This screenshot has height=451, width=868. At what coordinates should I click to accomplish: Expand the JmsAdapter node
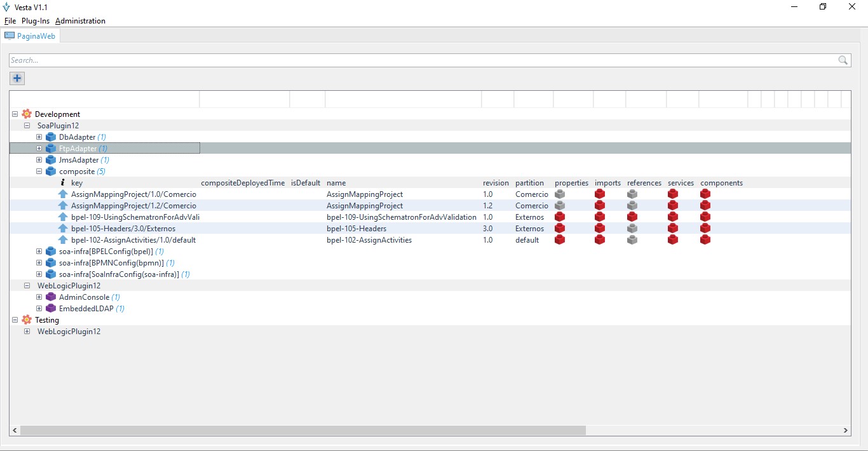[39, 160]
